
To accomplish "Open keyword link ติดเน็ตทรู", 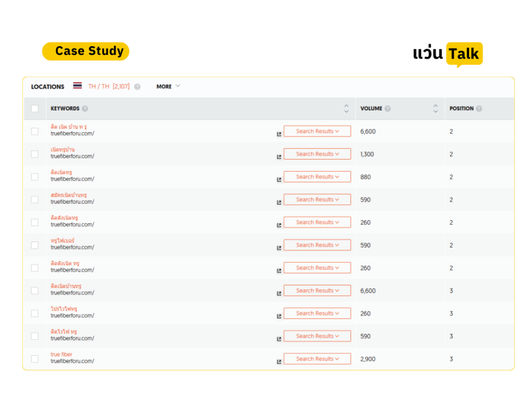I will (62, 172).
